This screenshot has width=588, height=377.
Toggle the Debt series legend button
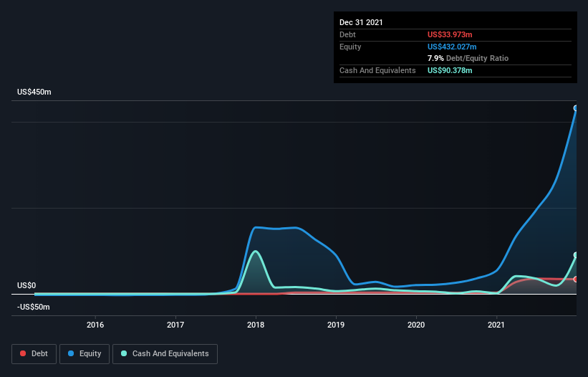click(34, 354)
